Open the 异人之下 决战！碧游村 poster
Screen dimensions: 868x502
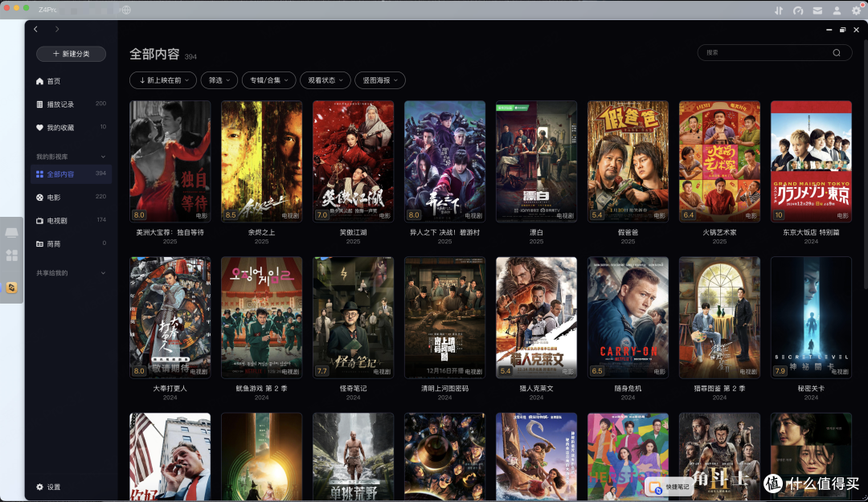pos(445,161)
